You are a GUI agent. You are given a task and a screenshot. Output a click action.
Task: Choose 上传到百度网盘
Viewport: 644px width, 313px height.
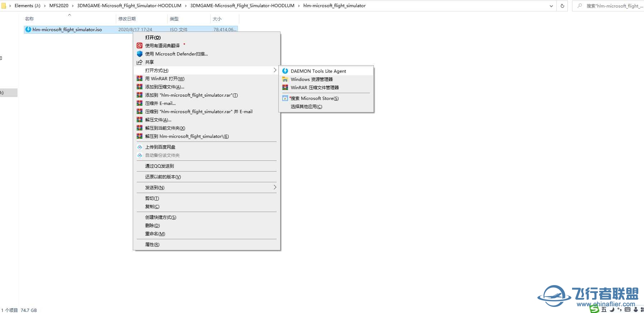click(x=206, y=147)
